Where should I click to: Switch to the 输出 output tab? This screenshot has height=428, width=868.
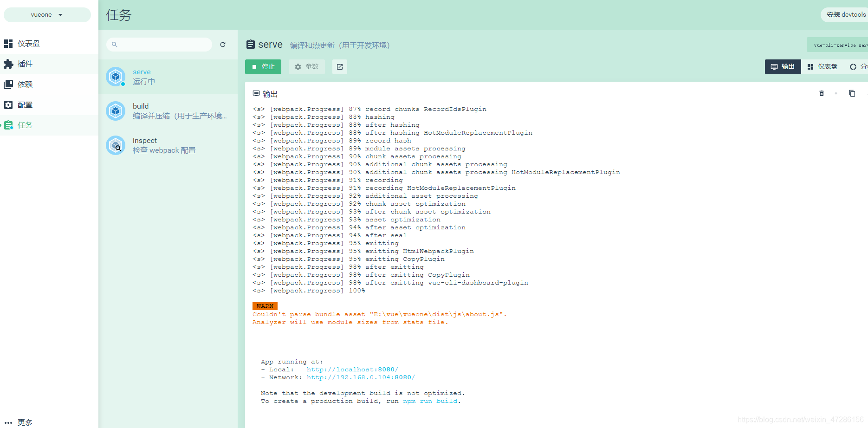coord(783,67)
